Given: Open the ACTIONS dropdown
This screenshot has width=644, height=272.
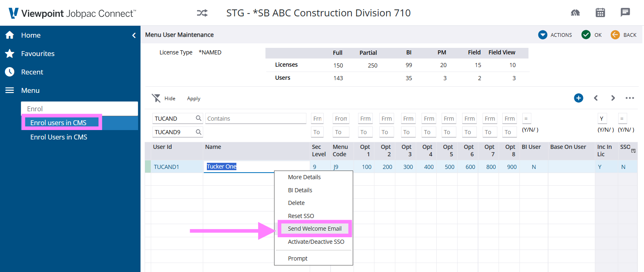Looking at the screenshot, I should pos(555,35).
